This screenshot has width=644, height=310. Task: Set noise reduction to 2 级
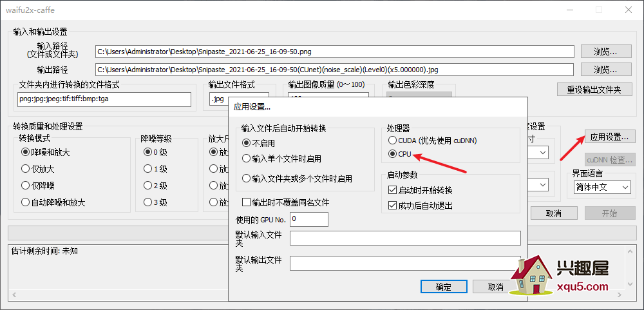point(155,186)
